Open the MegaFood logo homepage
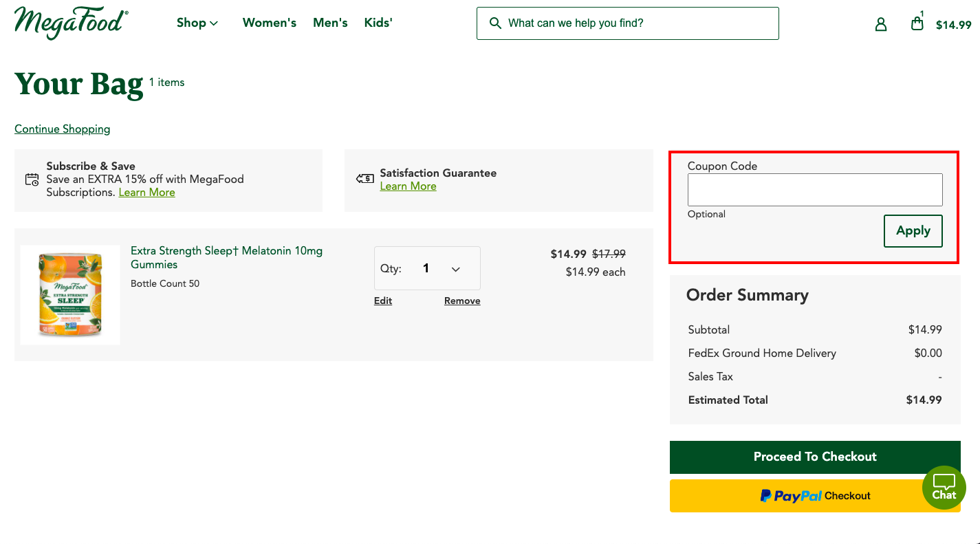This screenshot has width=980, height=544. [71, 23]
